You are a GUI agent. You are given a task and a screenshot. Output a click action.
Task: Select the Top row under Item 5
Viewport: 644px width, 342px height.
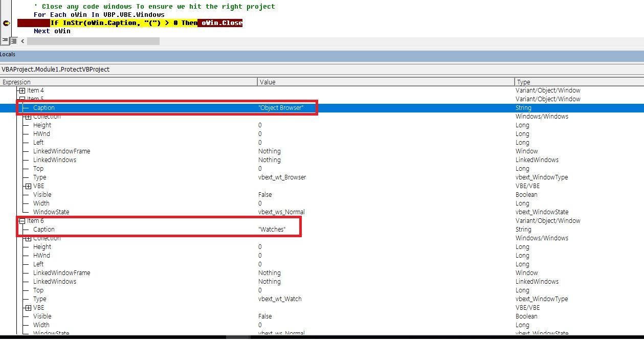322,169
